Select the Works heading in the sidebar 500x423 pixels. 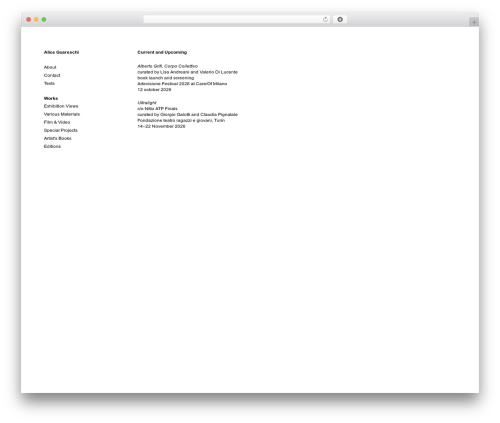tap(51, 98)
